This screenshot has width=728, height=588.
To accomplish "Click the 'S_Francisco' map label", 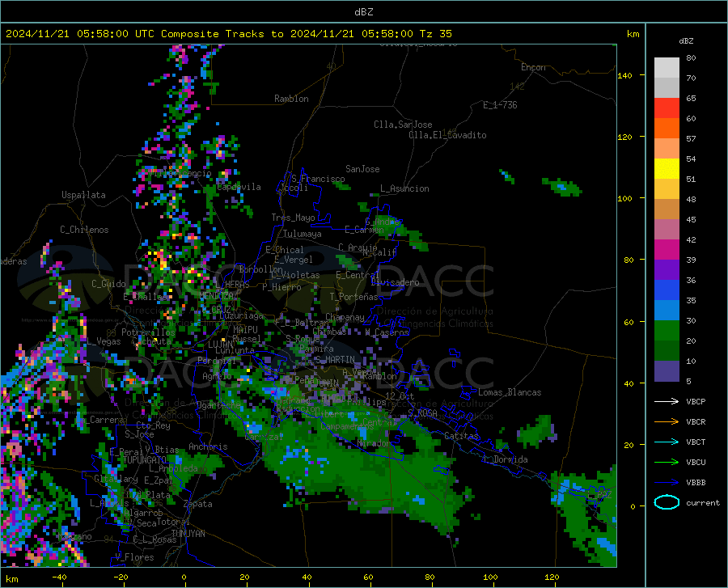I will 319,179.
